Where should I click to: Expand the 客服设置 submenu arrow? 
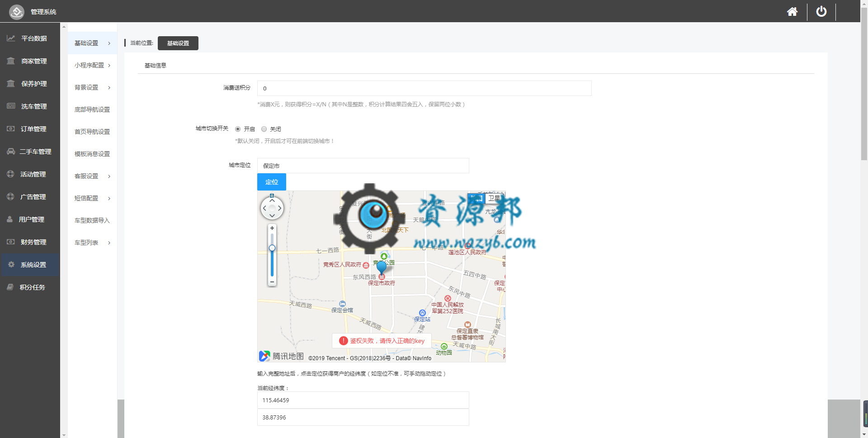pos(109,176)
